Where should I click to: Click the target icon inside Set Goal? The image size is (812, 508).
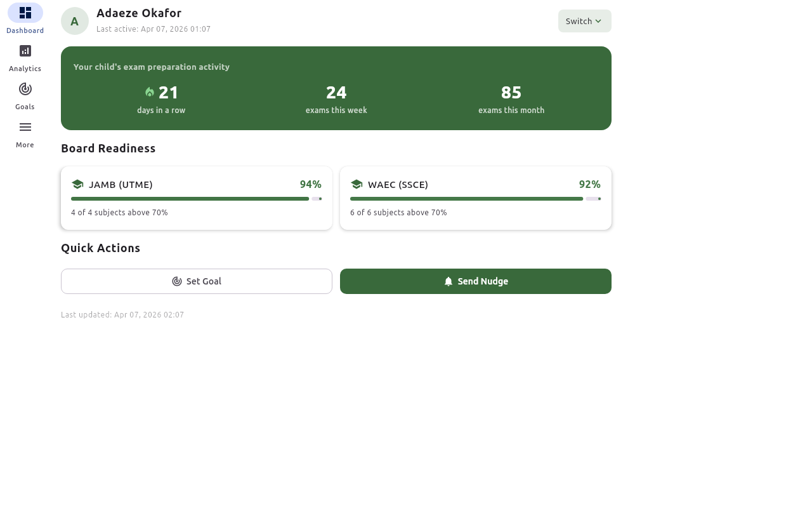coord(177,281)
